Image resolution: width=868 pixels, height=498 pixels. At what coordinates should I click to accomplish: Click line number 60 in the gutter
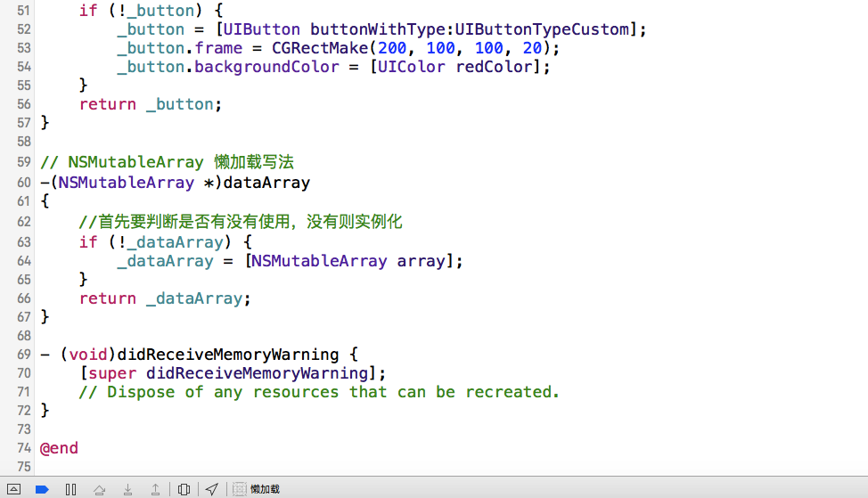(x=24, y=183)
